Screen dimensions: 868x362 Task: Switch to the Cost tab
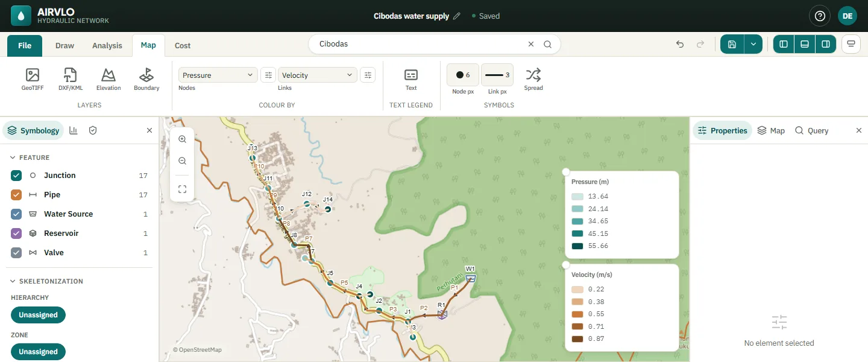(x=183, y=45)
